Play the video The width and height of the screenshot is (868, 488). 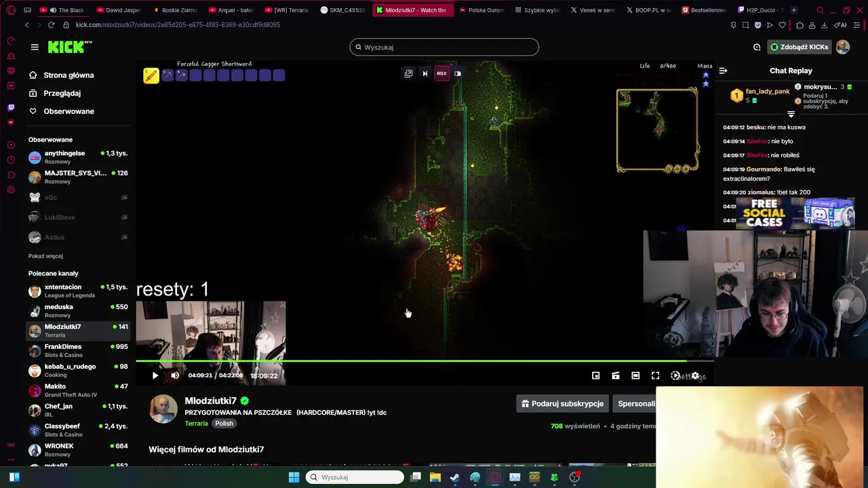(x=155, y=375)
